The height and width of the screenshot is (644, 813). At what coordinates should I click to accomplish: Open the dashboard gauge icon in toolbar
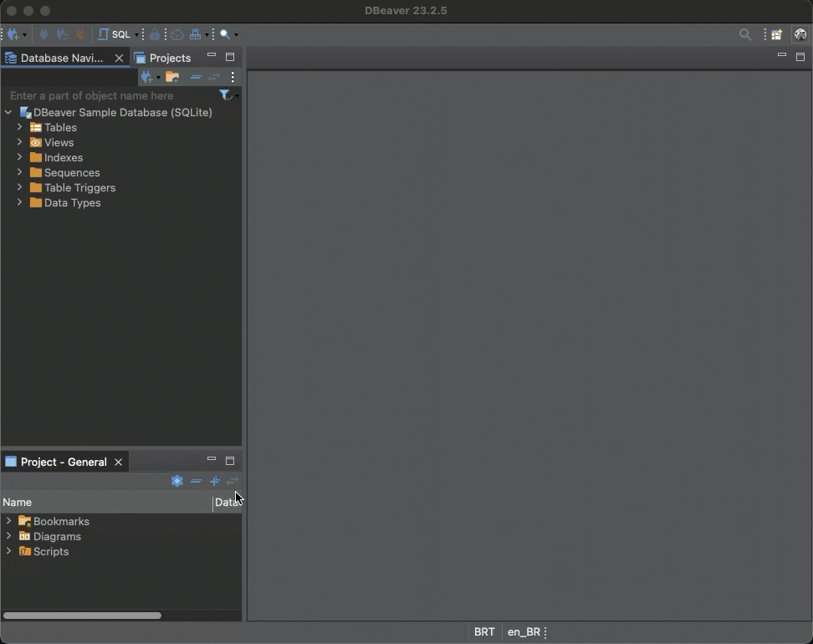(177, 35)
